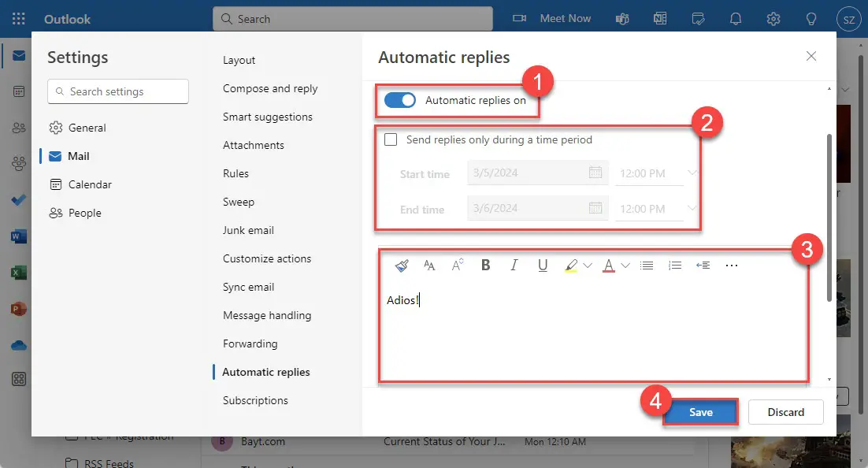Screen dimensions: 868x468
Task: Switch to the Rules settings section
Action: coord(238,173)
